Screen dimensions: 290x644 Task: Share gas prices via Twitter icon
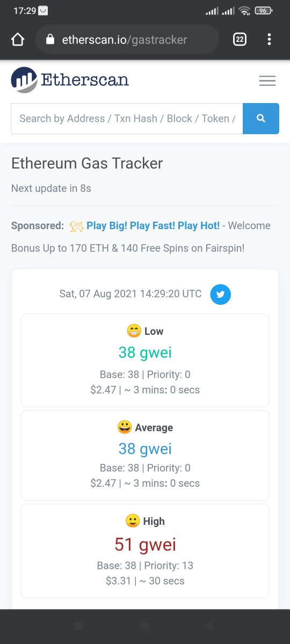coord(220,294)
